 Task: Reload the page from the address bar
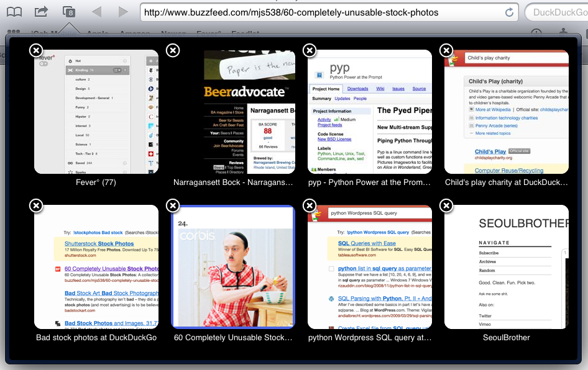pos(509,12)
